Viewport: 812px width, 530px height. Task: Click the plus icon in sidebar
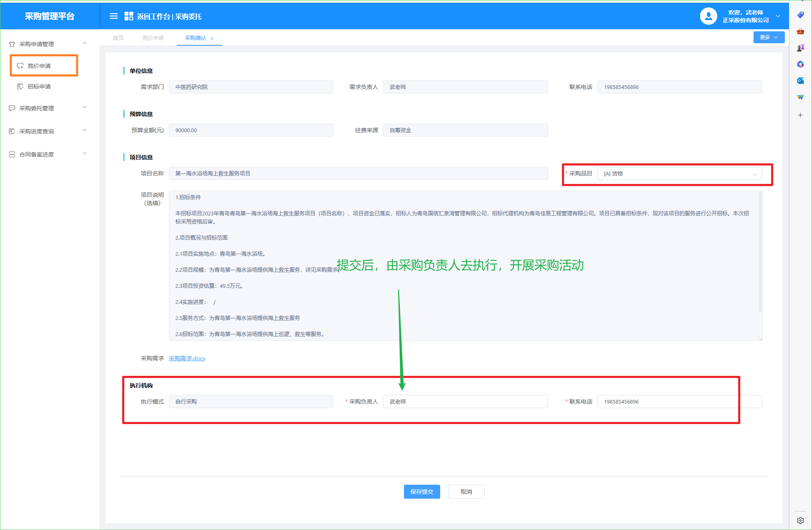click(x=800, y=115)
